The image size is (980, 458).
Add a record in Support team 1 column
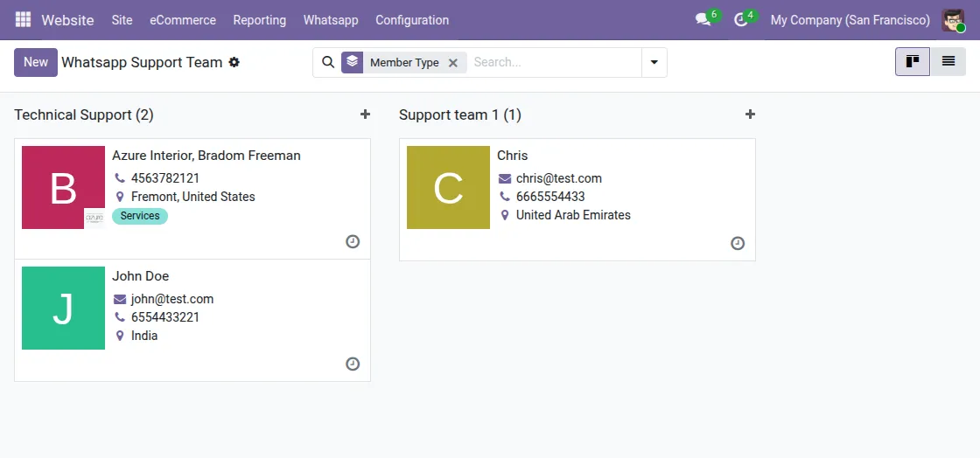click(x=750, y=114)
